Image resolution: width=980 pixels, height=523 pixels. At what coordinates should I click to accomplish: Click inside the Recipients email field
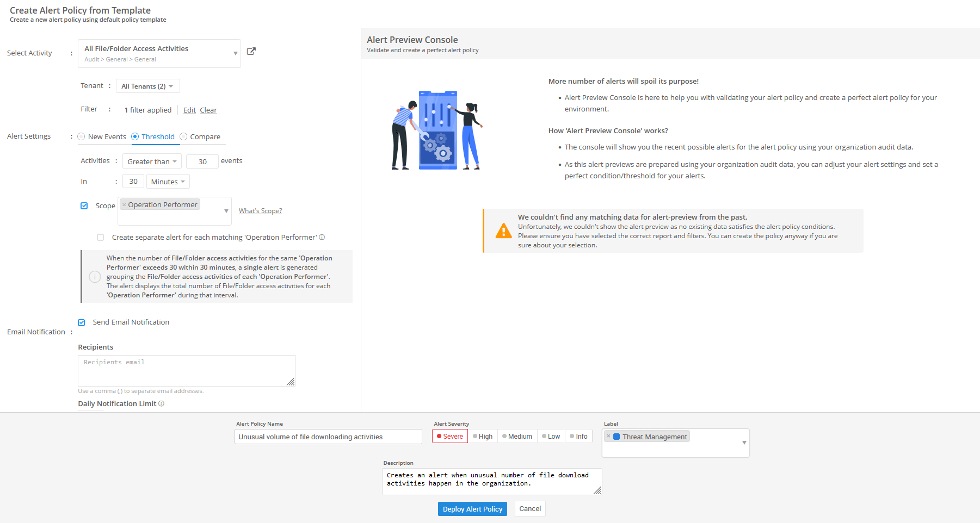(x=186, y=370)
